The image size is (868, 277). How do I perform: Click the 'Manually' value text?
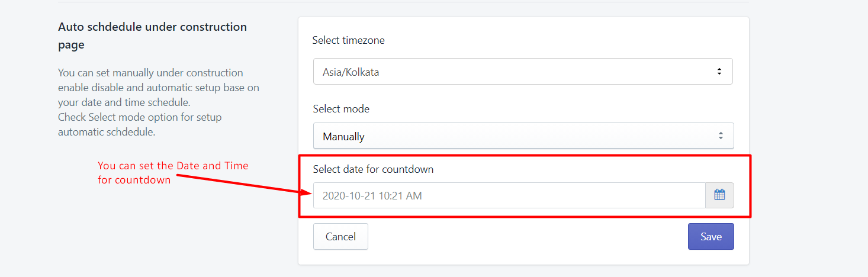[343, 136]
